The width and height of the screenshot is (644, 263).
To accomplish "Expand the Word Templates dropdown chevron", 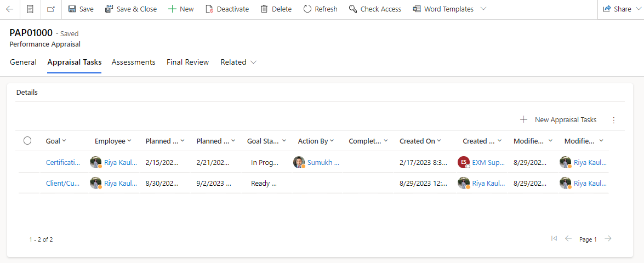I will click(483, 9).
